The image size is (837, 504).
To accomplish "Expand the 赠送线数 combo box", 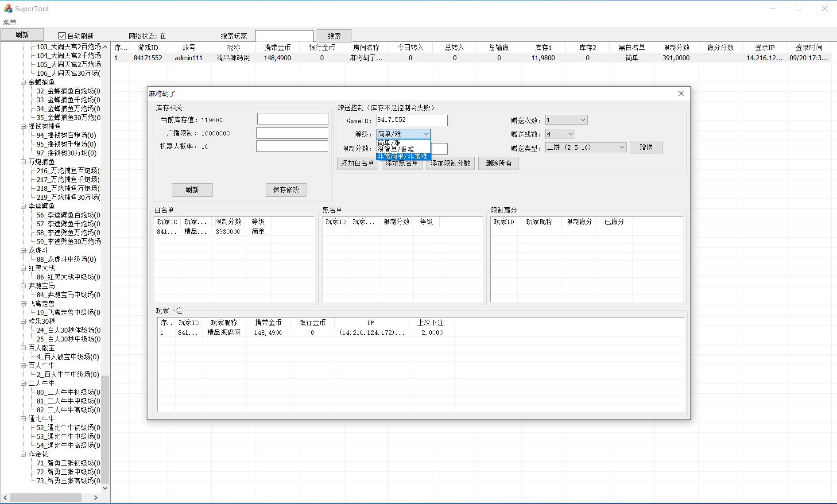I will click(x=560, y=134).
